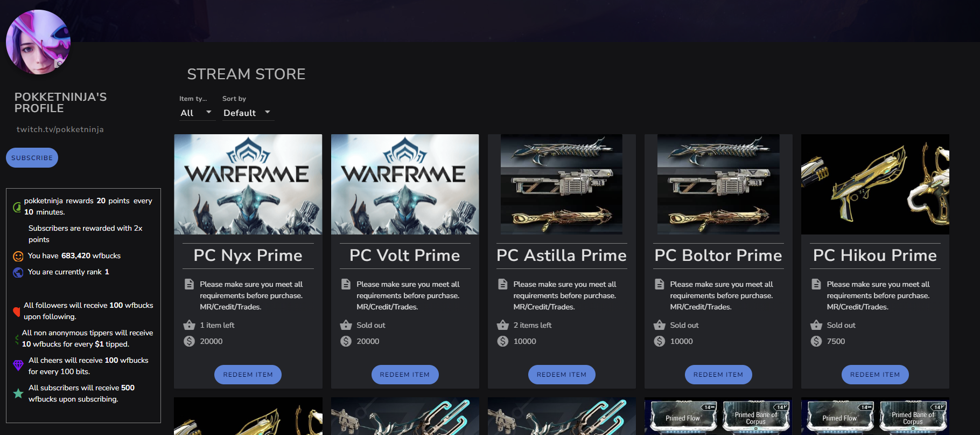Click the basket icon on PC Boltor Prime card
The image size is (980, 435).
659,325
